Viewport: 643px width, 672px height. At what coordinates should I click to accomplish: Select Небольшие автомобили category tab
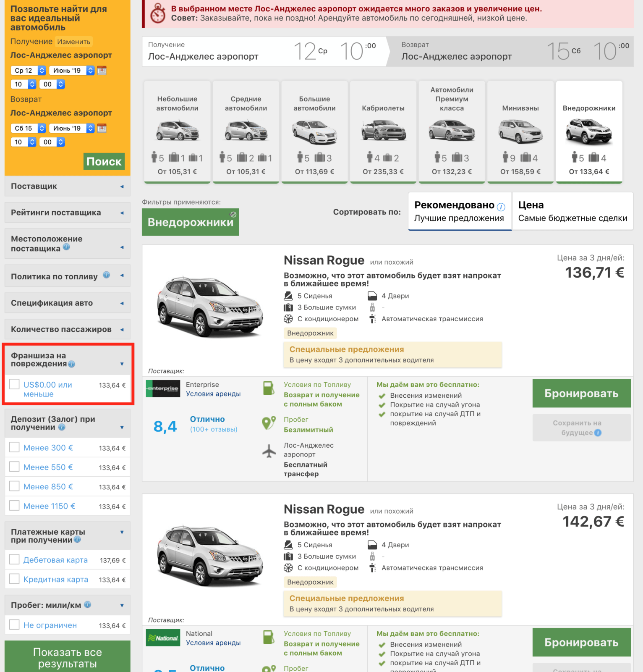[x=177, y=132]
